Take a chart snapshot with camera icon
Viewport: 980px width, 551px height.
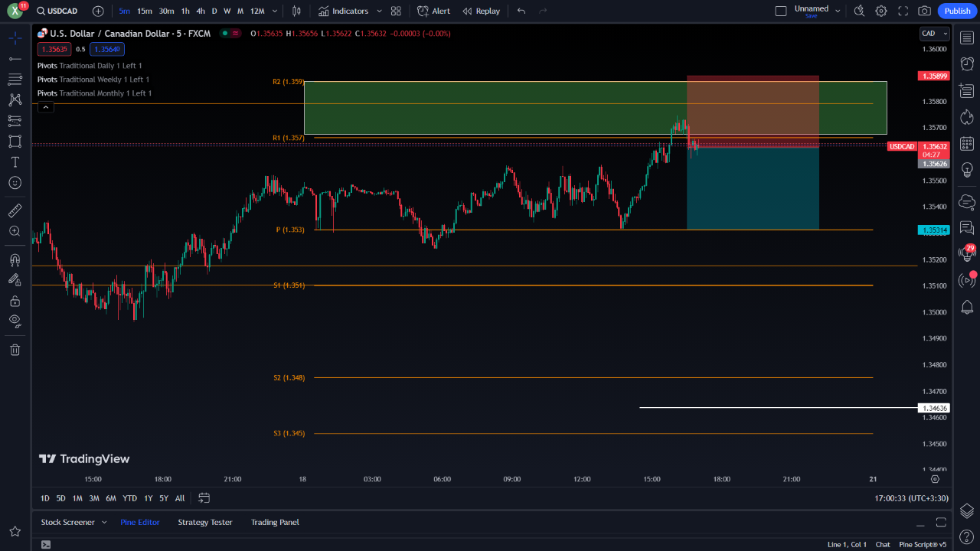pos(924,11)
